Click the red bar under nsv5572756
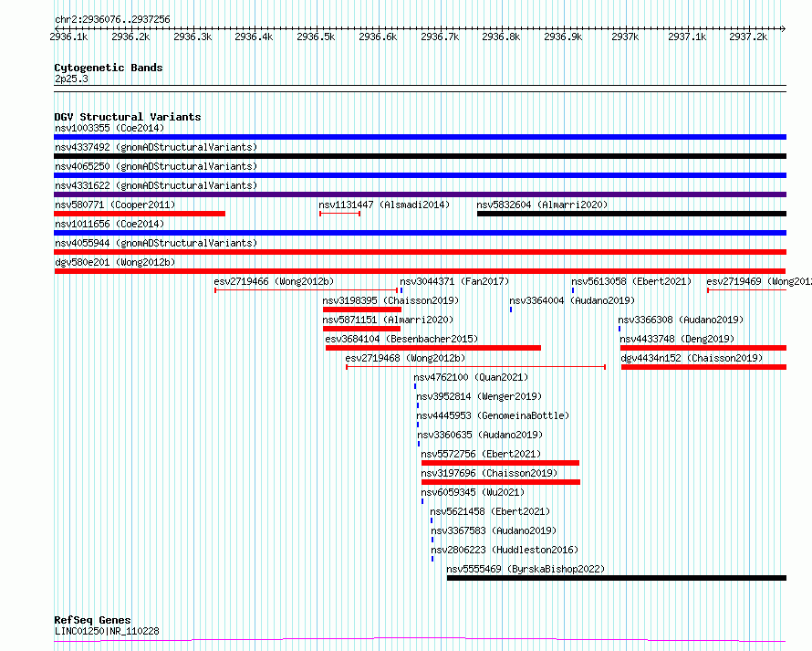812x651 pixels. pyautogui.click(x=500, y=463)
